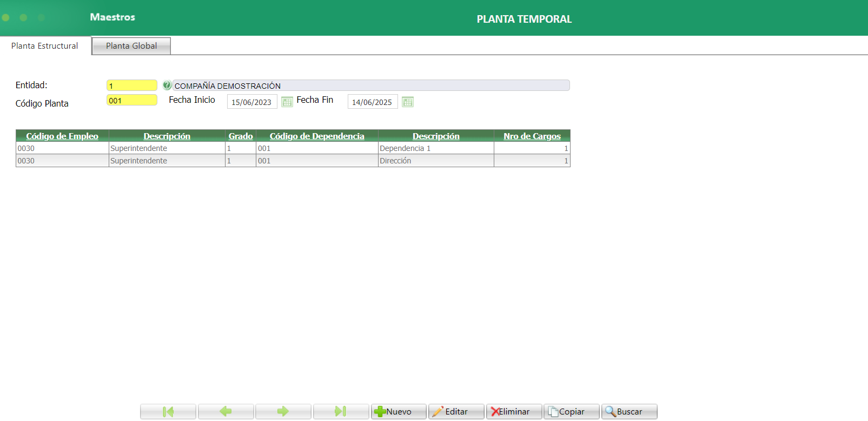Click the PLANTA TEMPORAL title
Screen dimensions: 868x421
[x=524, y=19]
